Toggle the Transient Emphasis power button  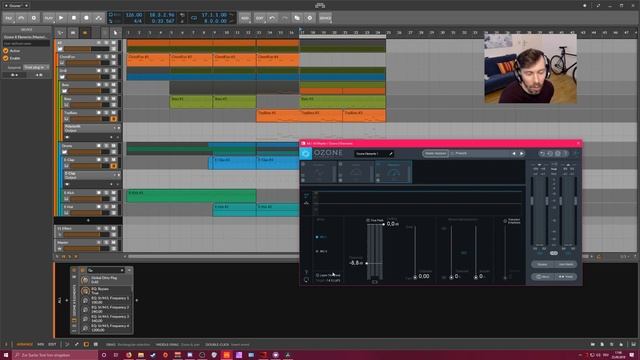[505, 221]
